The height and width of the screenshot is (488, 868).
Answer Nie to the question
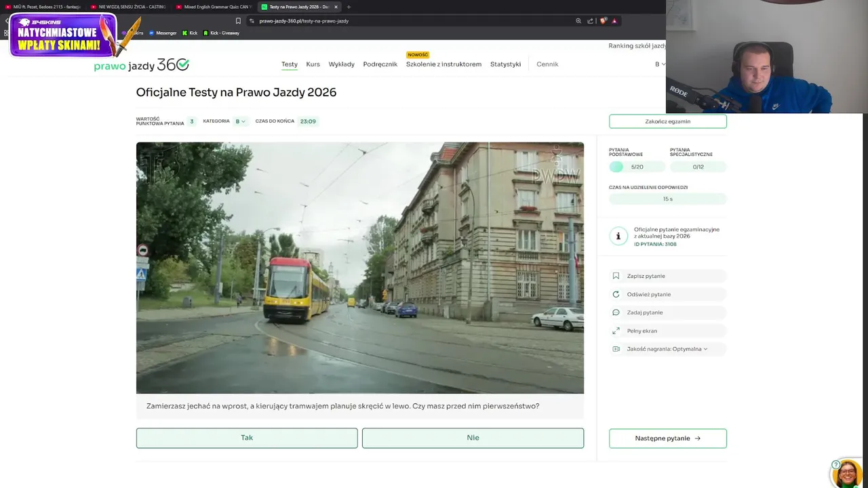473,438
